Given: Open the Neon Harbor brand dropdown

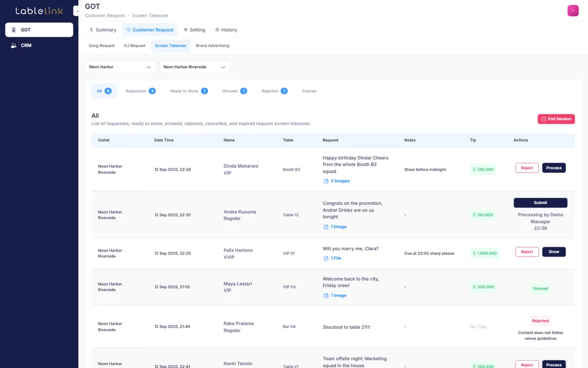Looking at the screenshot, I should click(x=121, y=67).
